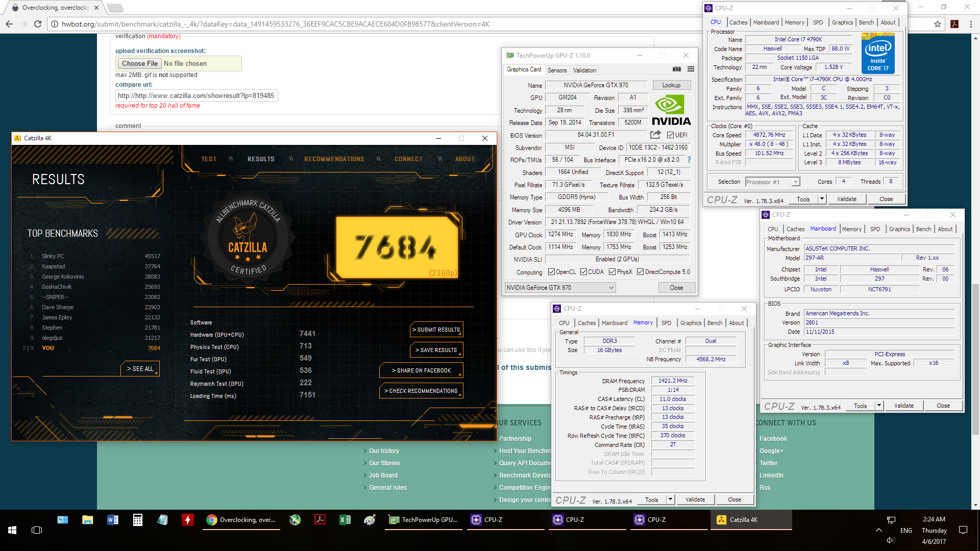
Task: Click SAVE RESULTS in Catzilla
Action: click(x=436, y=350)
